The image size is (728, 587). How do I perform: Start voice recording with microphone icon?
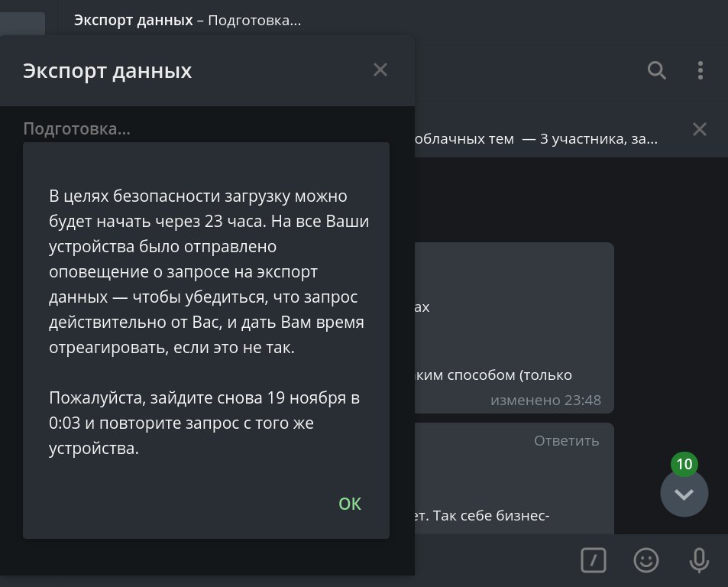coord(699,560)
